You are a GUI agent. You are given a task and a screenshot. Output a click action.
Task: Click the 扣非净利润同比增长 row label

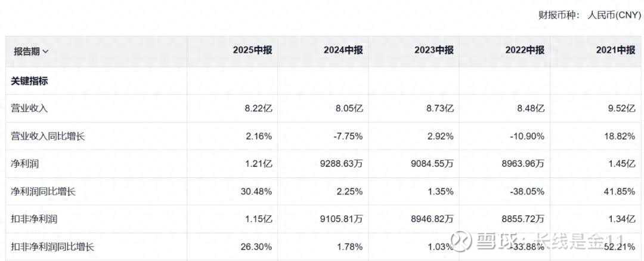point(53,246)
